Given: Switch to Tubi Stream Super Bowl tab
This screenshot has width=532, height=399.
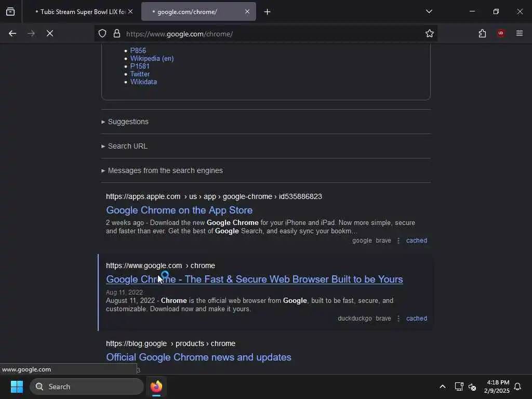Looking at the screenshot, I should tap(79, 12).
